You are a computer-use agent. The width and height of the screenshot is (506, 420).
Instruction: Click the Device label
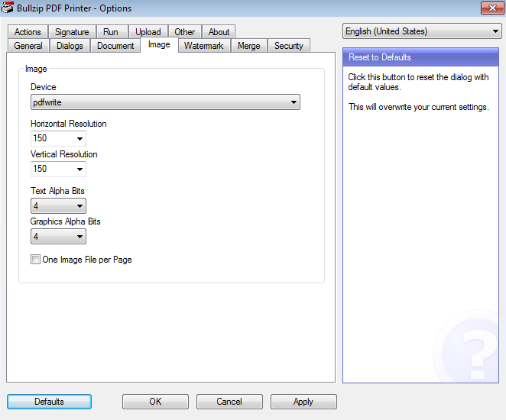point(44,87)
